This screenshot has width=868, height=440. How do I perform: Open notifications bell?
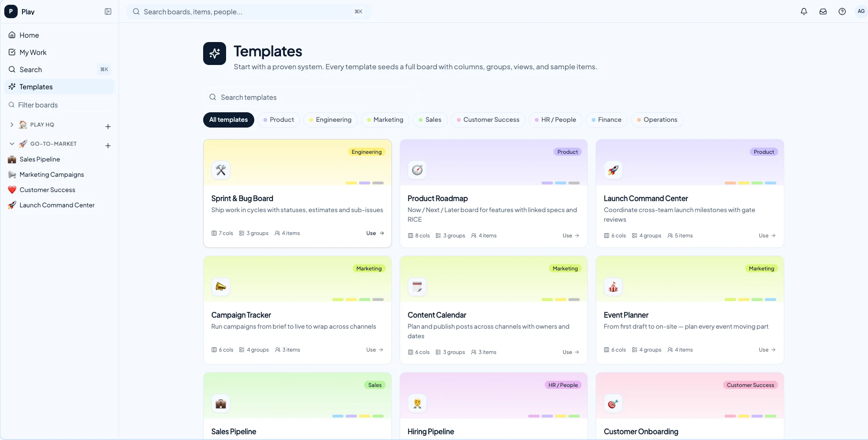804,11
